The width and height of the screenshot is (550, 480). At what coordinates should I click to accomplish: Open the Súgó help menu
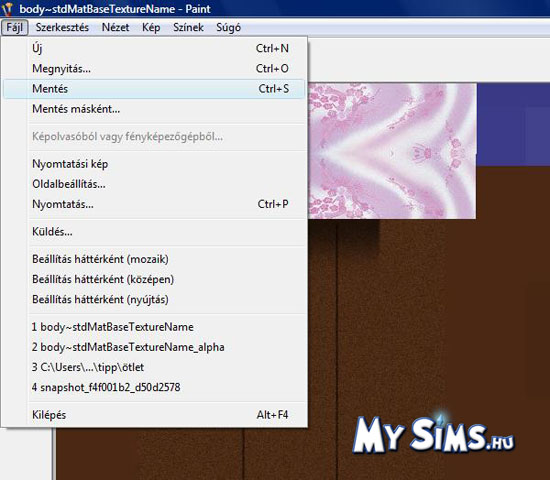tap(228, 27)
